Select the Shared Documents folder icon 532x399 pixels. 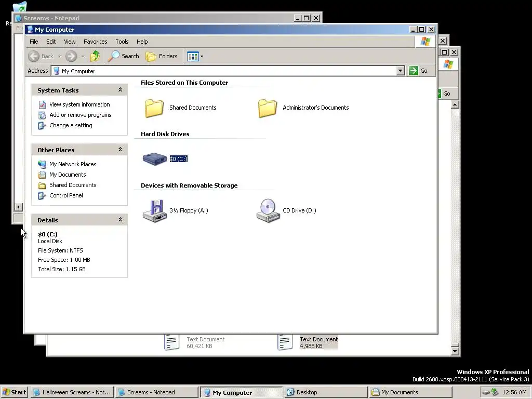(154, 108)
